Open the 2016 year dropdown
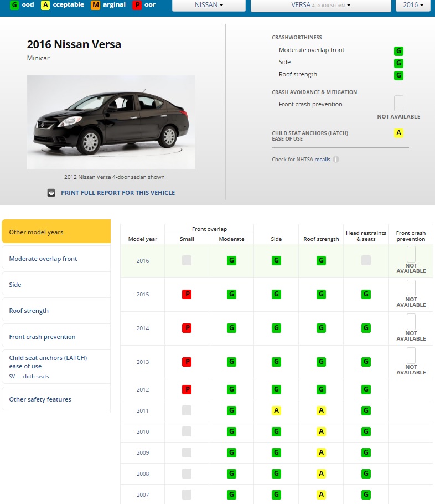This screenshot has width=435, height=504. (413, 5)
